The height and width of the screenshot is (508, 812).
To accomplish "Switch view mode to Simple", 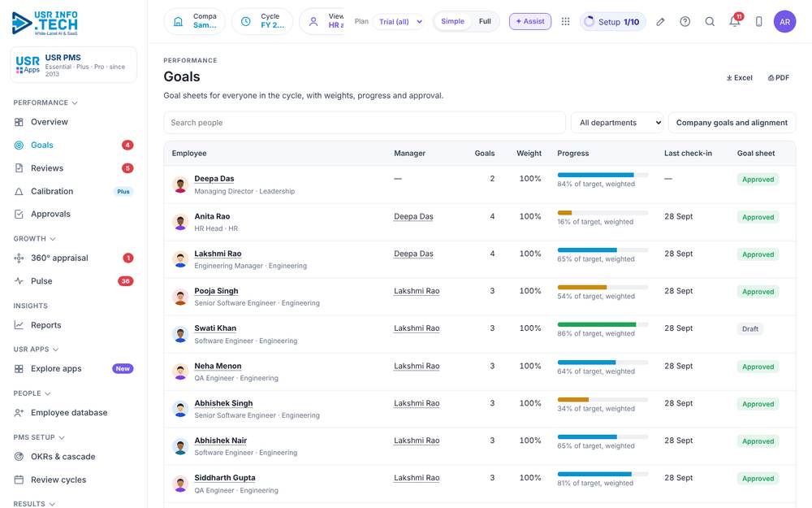I will [452, 21].
